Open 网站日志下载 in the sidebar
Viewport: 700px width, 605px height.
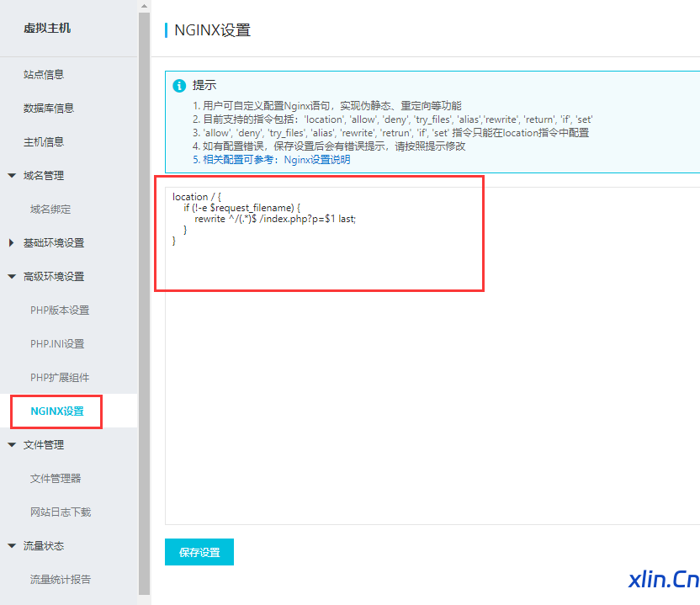pyautogui.click(x=61, y=512)
